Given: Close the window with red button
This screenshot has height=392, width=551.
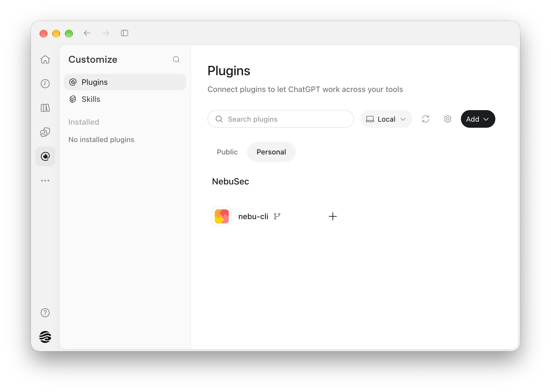Looking at the screenshot, I should click(44, 33).
